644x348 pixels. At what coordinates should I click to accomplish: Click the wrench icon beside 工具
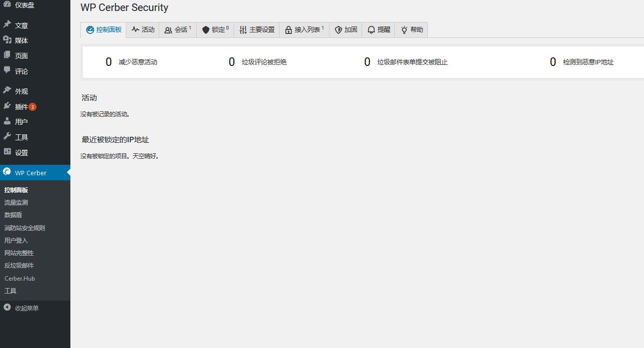tap(7, 136)
